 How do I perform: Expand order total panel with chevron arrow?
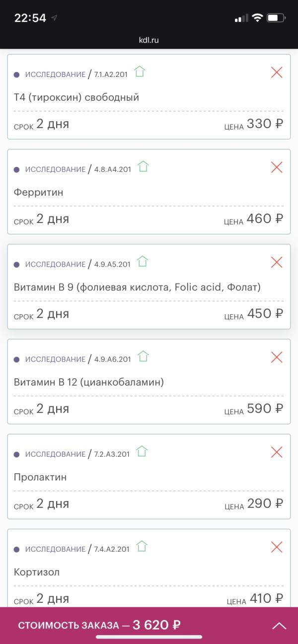pyautogui.click(x=279, y=626)
